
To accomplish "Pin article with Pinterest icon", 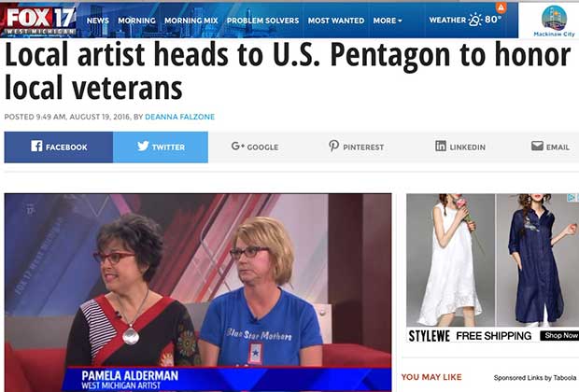I will click(333, 147).
